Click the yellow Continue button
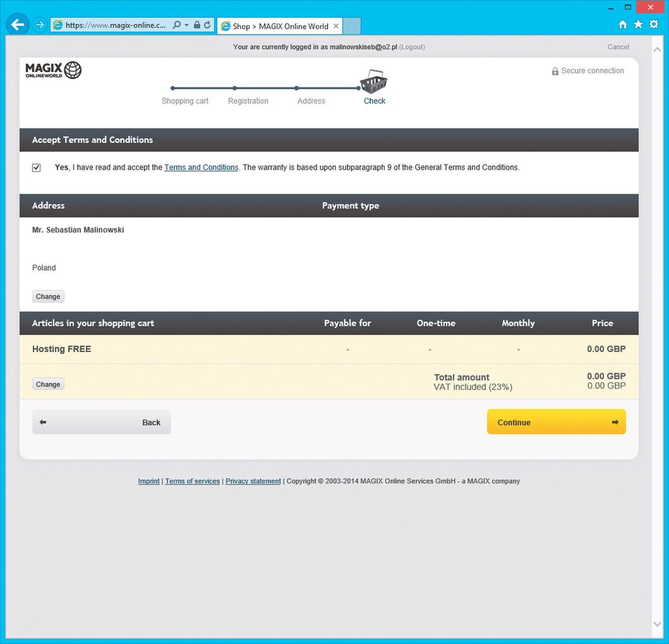 (x=557, y=422)
